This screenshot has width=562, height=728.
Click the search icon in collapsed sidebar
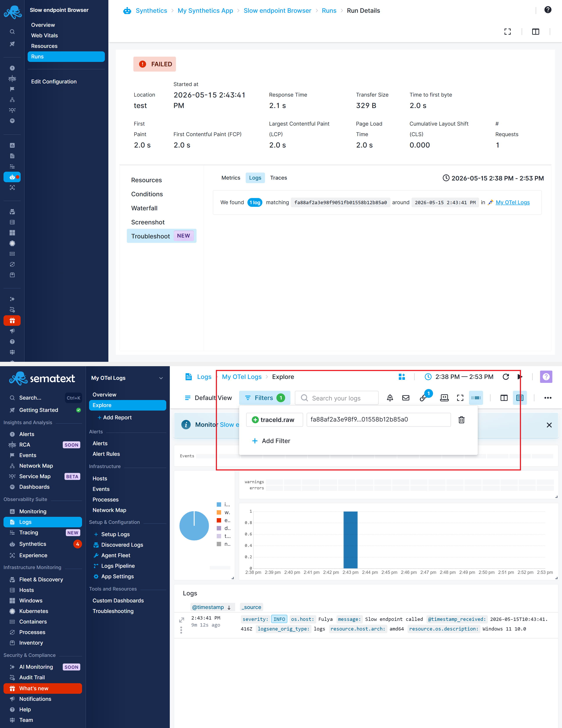tap(12, 32)
